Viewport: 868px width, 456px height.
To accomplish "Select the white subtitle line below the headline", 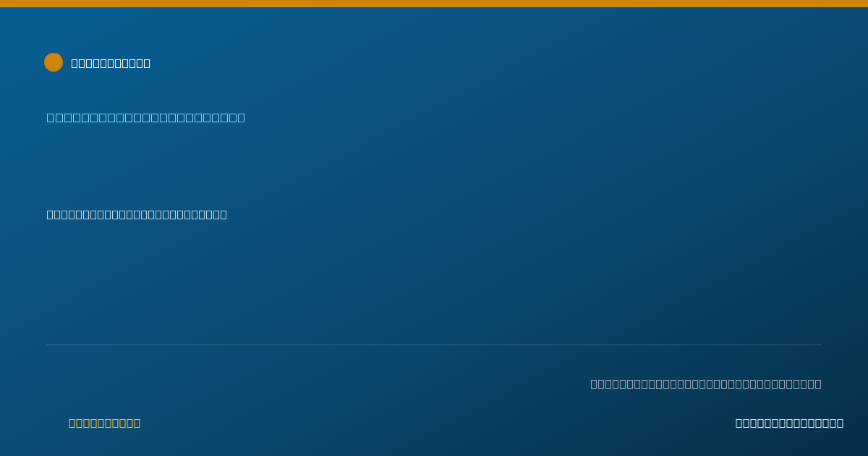I will tap(137, 214).
